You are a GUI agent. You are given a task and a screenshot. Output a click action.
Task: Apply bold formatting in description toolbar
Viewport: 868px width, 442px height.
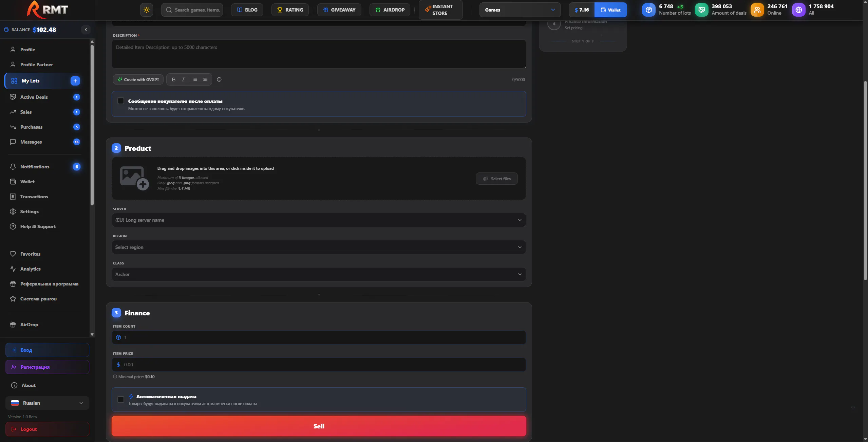click(174, 79)
